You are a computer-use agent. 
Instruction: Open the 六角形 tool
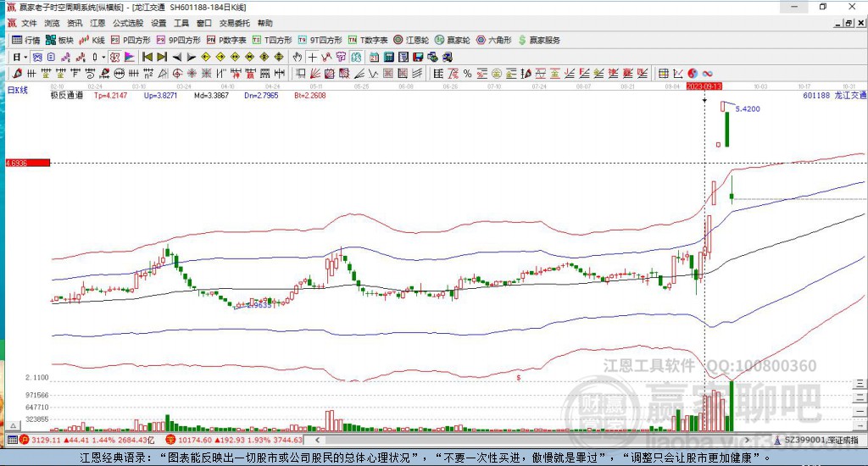pos(494,40)
